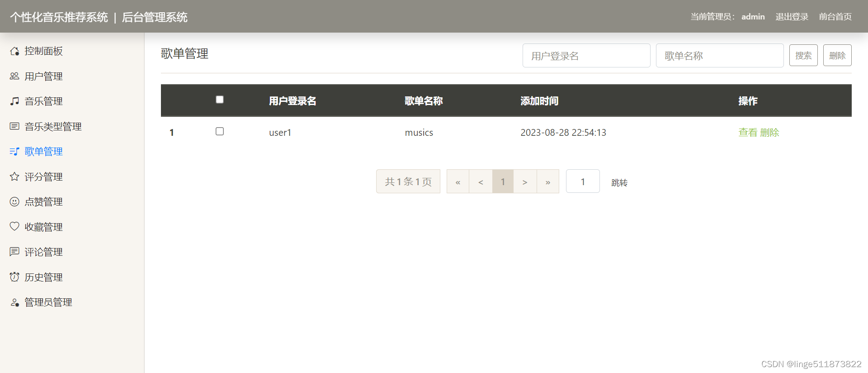
Task: Focus the 歌单名称 search field
Action: coord(720,56)
